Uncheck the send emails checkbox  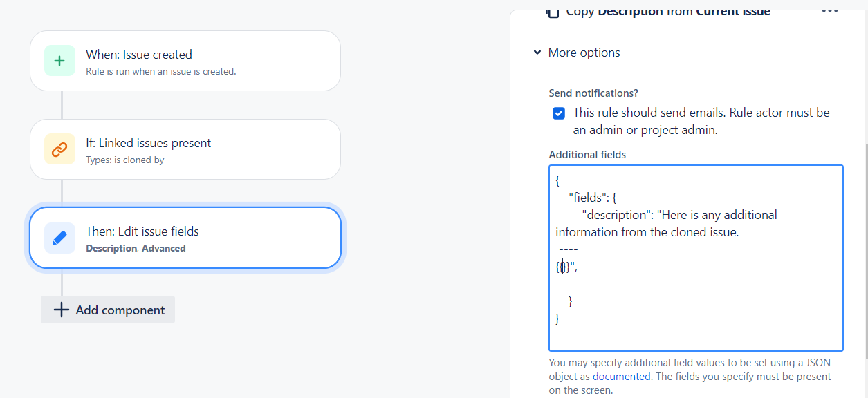pos(559,113)
